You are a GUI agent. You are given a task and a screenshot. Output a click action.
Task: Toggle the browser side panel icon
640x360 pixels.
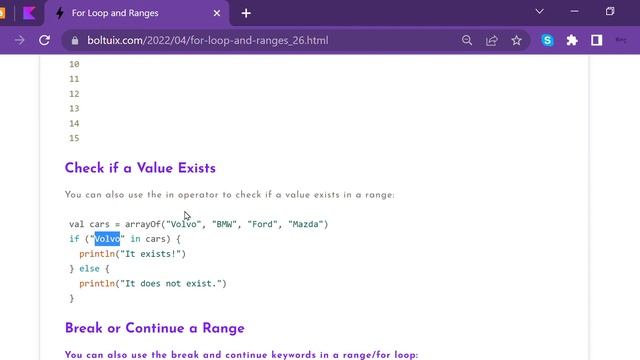(597, 40)
